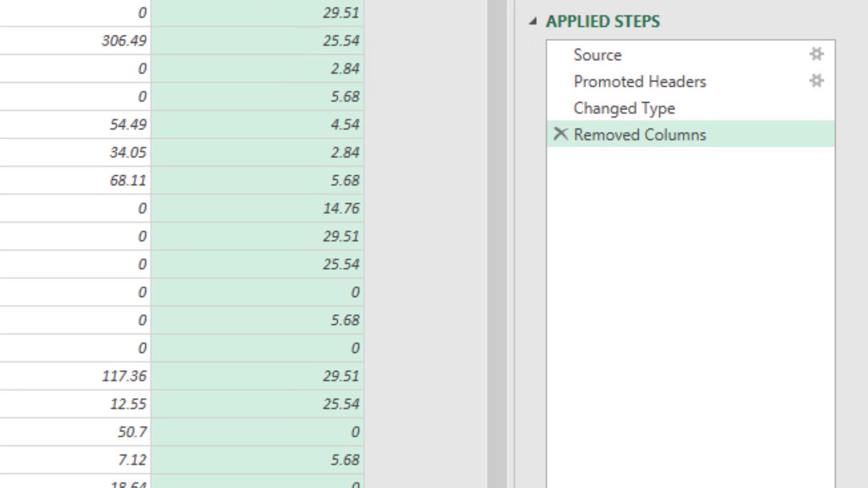
Task: Select cell containing 12.55
Action: (x=128, y=404)
